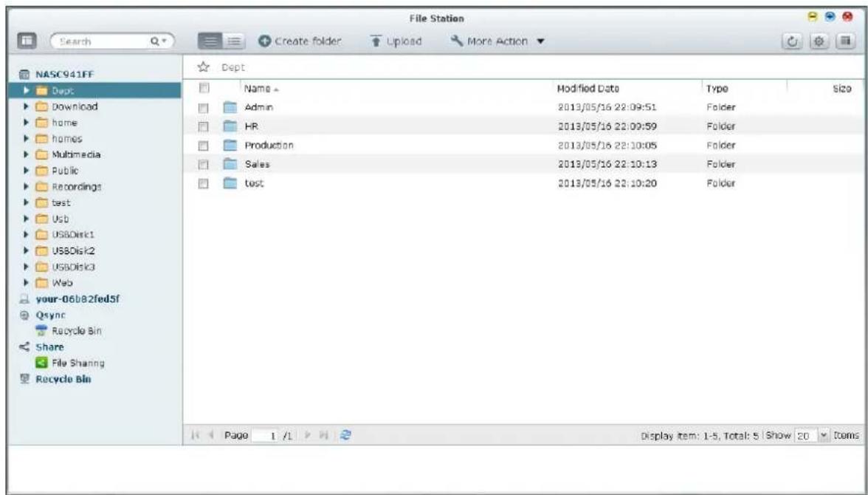Click the Share icon in sidebar

pos(24,347)
